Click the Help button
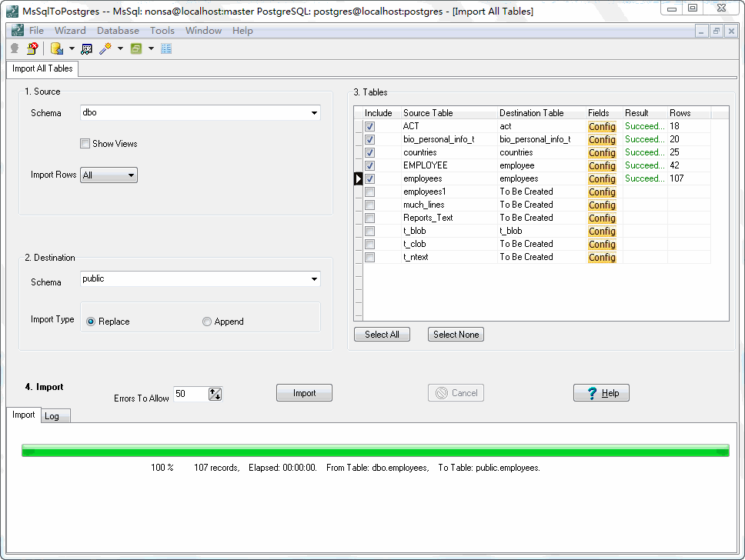 (601, 393)
